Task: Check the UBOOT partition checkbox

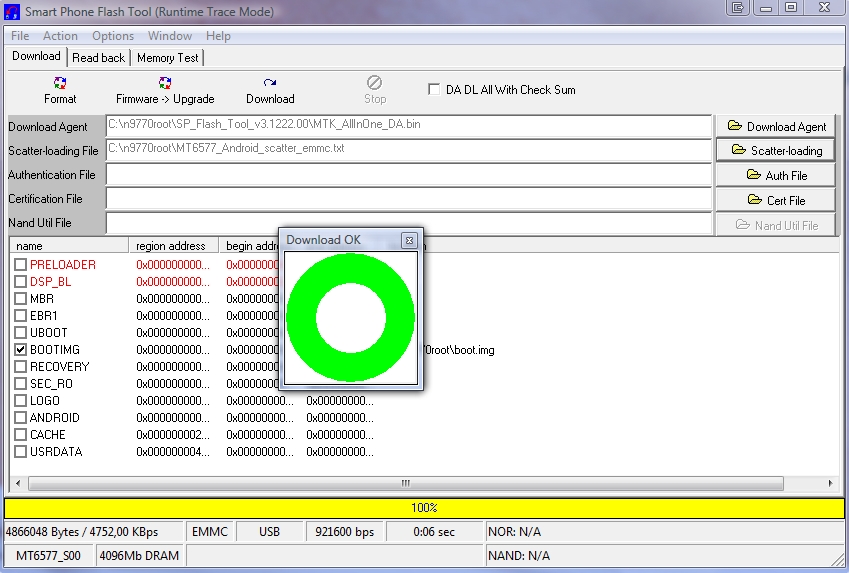Action: [x=21, y=333]
